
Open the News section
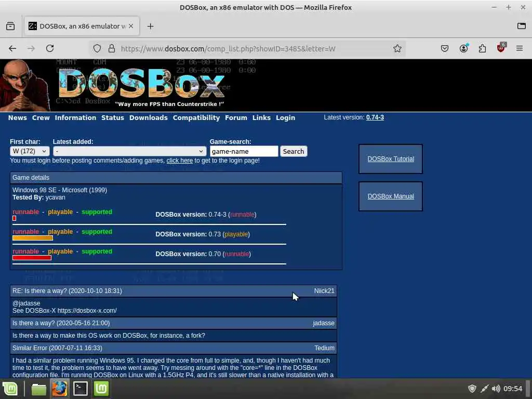tap(18, 118)
